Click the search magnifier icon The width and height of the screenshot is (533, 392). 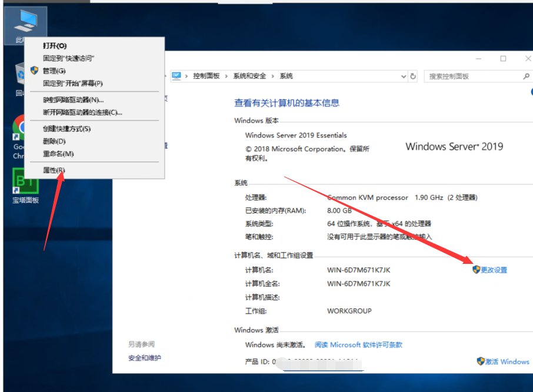tap(526, 76)
